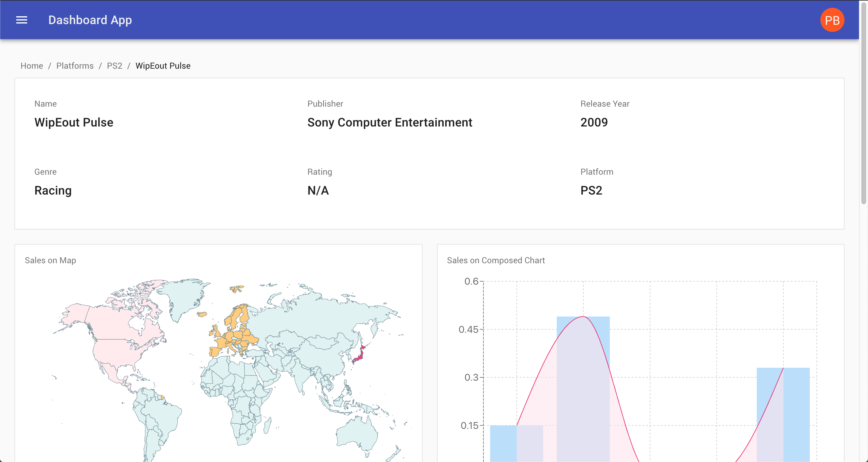Open the navigation drawer menu
The height and width of the screenshot is (462, 868).
tap(22, 20)
